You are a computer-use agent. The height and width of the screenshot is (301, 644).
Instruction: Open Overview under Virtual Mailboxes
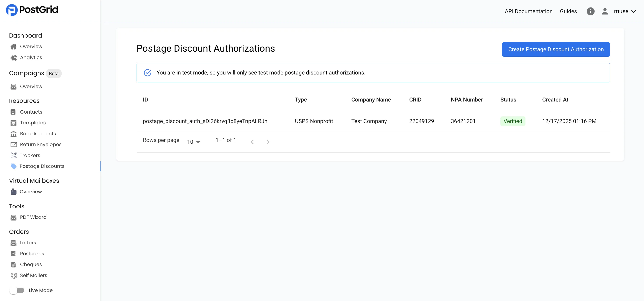point(31,192)
